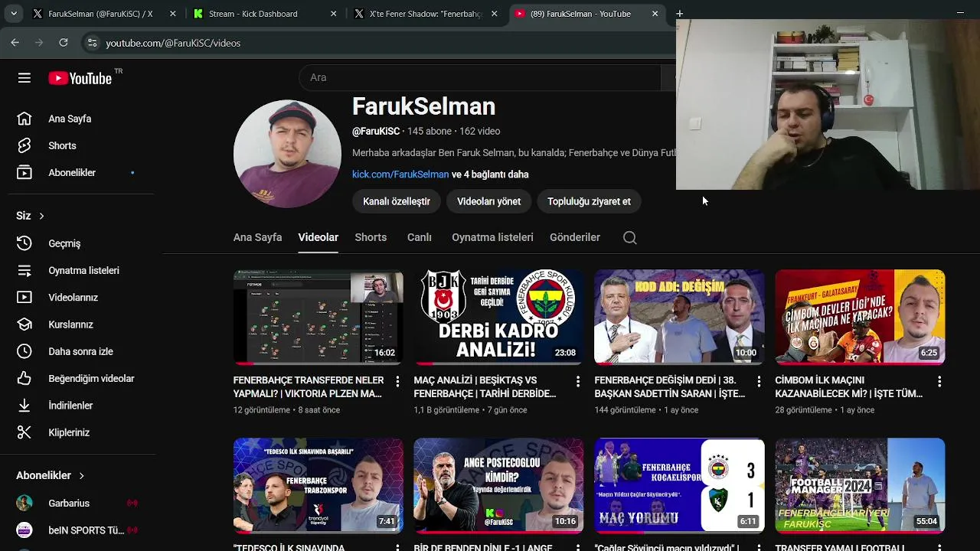This screenshot has height=551, width=980.
Task: Open the kick.com/FarukSelman link
Action: coord(400,174)
